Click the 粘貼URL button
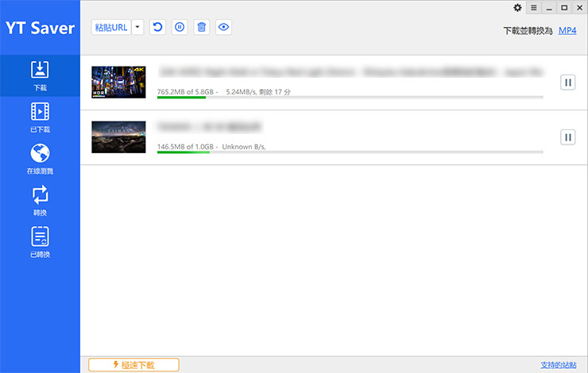 click(111, 27)
